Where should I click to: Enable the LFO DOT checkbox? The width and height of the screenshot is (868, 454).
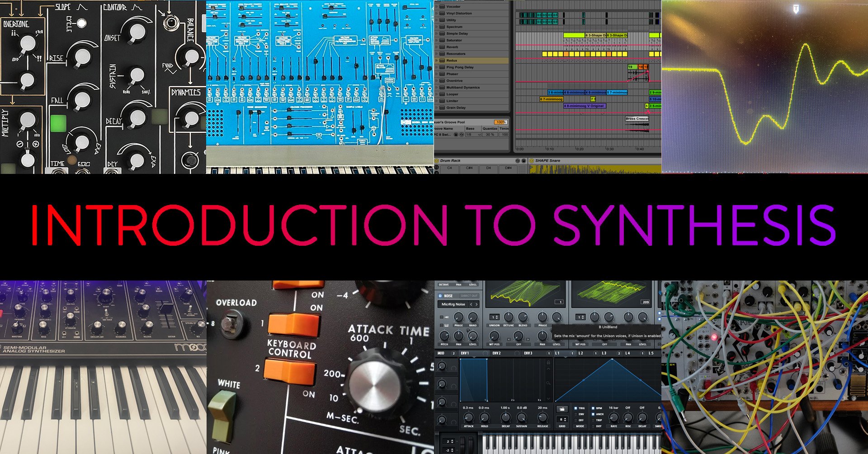click(593, 426)
